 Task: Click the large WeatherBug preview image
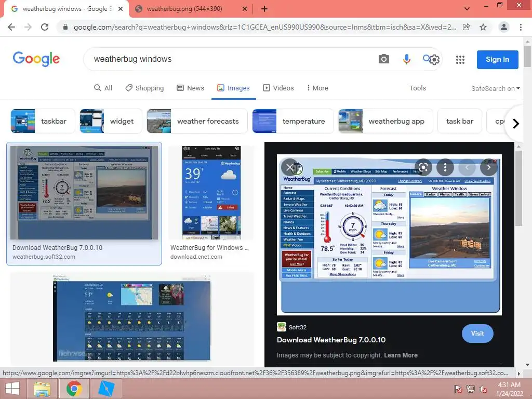pyautogui.click(x=389, y=235)
